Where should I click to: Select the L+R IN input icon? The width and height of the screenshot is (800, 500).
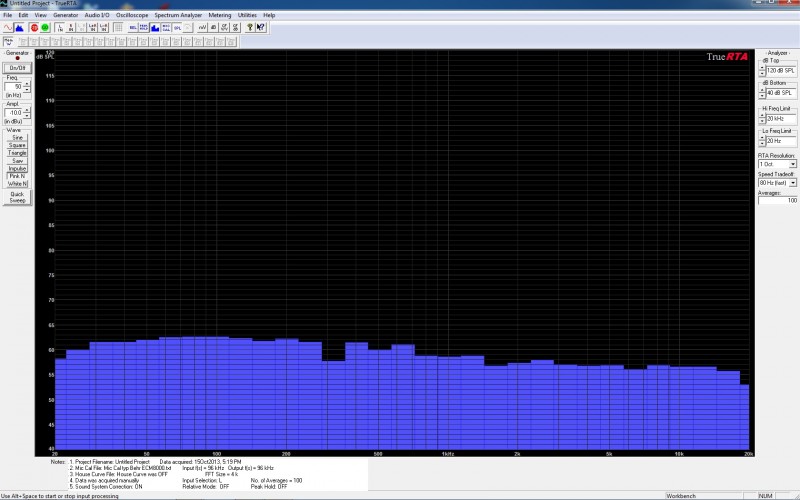[x=92, y=28]
